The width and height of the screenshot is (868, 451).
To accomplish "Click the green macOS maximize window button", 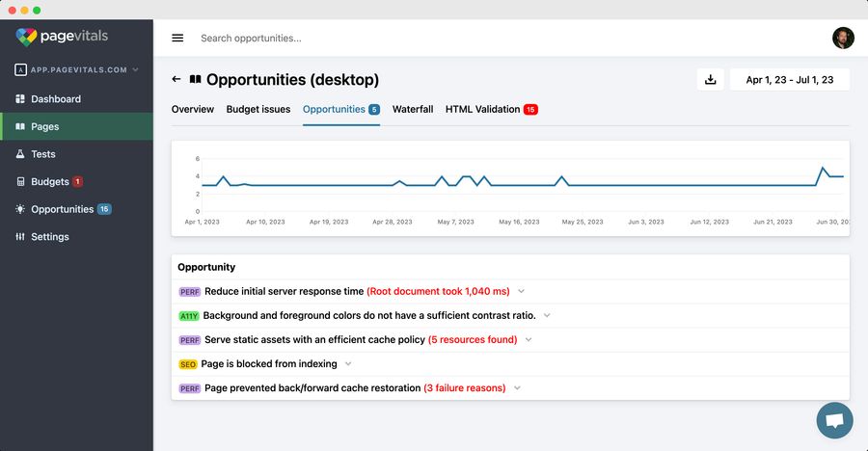I will [37, 10].
